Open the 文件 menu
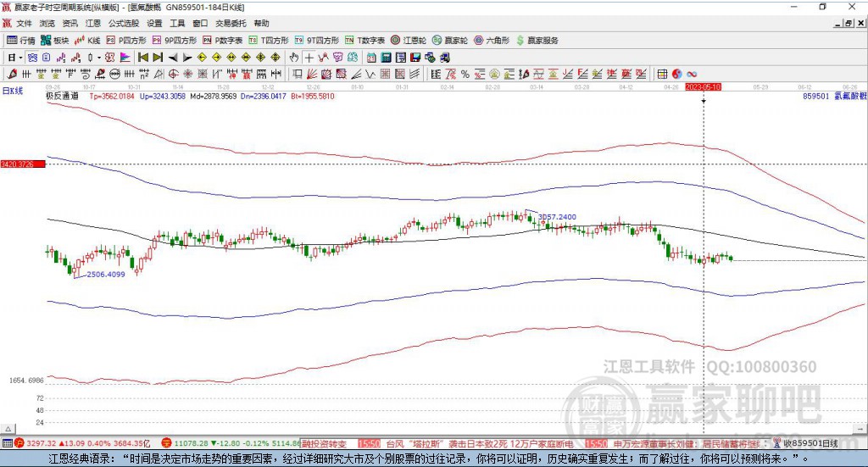This screenshot has width=868, height=467. pyautogui.click(x=24, y=23)
